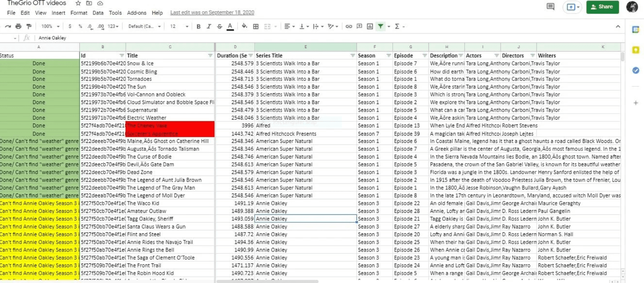The width and height of the screenshot is (644, 283).
Task: Open the text color picker
Action: pyautogui.click(x=230, y=27)
